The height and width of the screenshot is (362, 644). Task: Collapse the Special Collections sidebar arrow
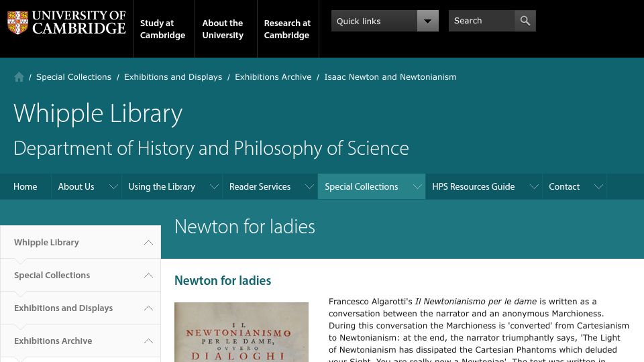(x=149, y=276)
